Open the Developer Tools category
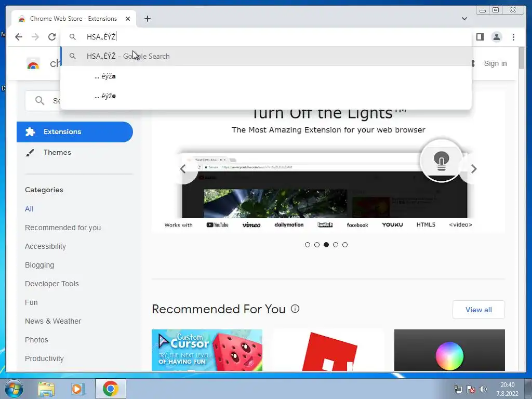The height and width of the screenshot is (399, 532). (52, 284)
